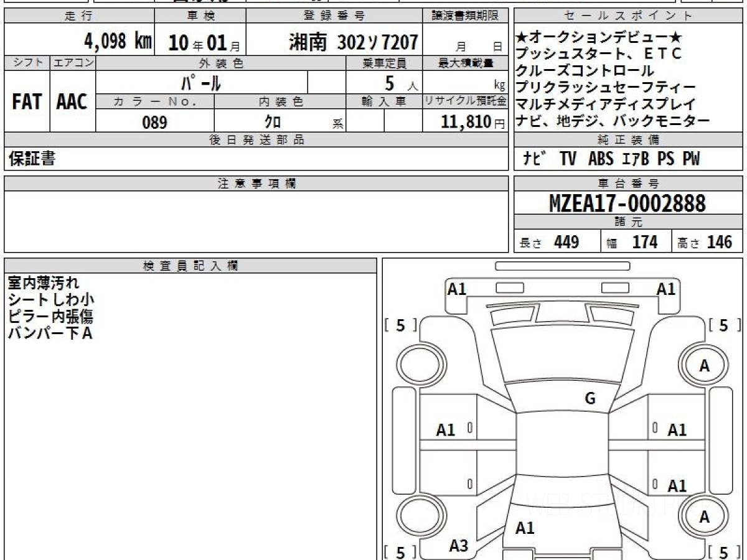This screenshot has height=560, width=747.
Task: Click inspector note 室内薄汚れ
Action: (x=44, y=283)
